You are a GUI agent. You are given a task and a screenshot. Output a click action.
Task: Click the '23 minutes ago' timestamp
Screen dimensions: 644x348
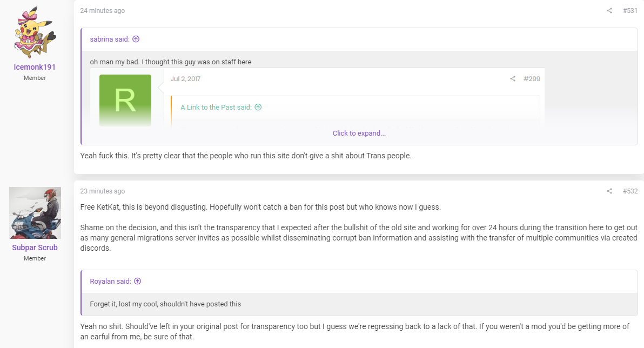pyautogui.click(x=102, y=191)
